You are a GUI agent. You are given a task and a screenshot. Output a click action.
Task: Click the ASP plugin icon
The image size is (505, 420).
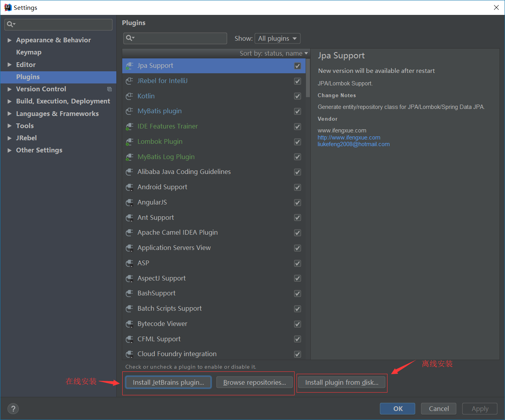click(x=129, y=263)
